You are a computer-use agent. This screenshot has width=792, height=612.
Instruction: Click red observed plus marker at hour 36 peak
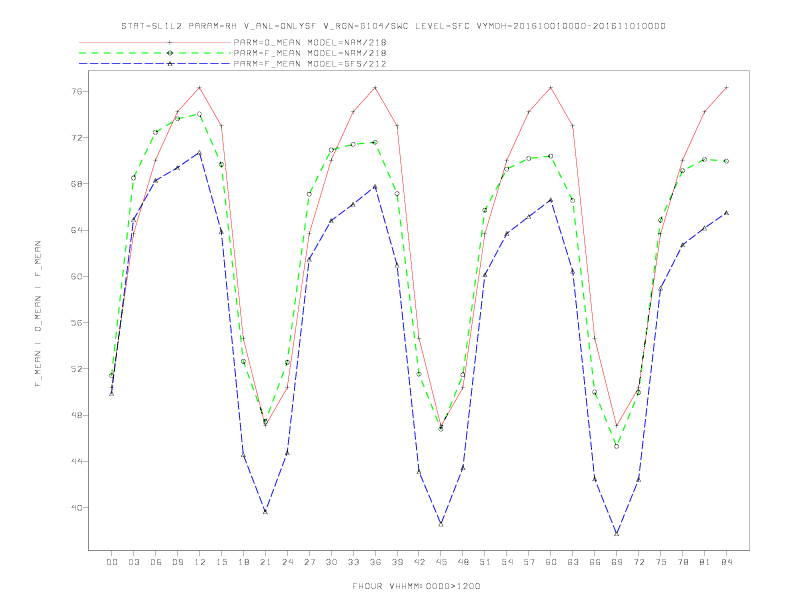(x=375, y=87)
